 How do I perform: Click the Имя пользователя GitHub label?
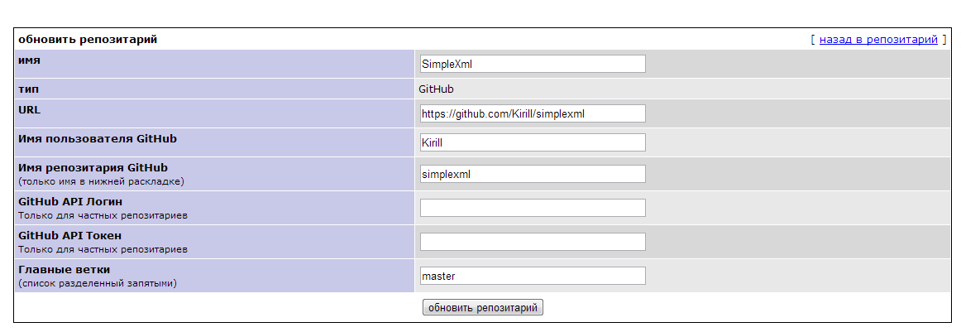click(97, 138)
